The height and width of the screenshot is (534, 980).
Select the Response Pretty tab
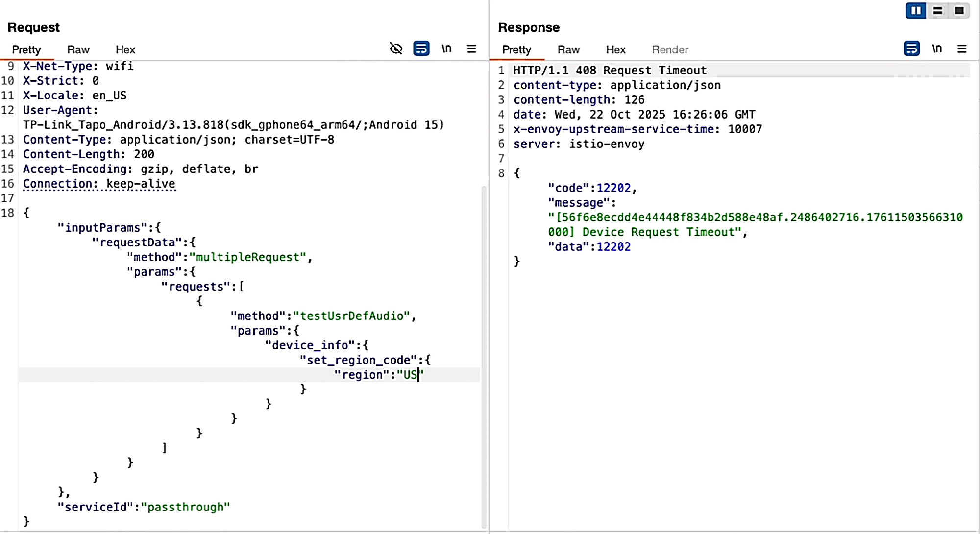516,49
